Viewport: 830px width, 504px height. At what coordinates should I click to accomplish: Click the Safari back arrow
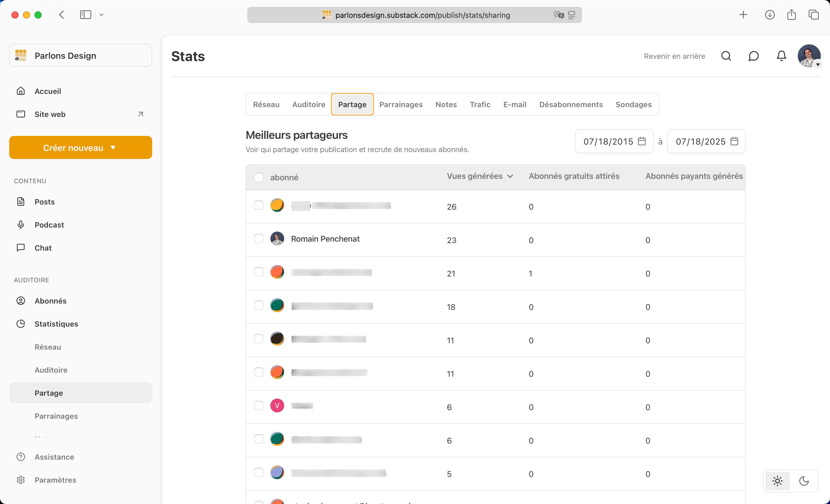point(62,15)
